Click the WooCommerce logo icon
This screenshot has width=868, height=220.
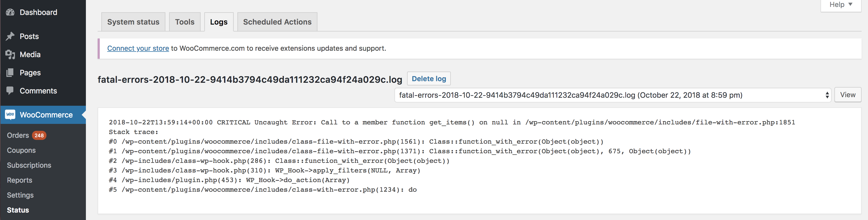(x=10, y=115)
